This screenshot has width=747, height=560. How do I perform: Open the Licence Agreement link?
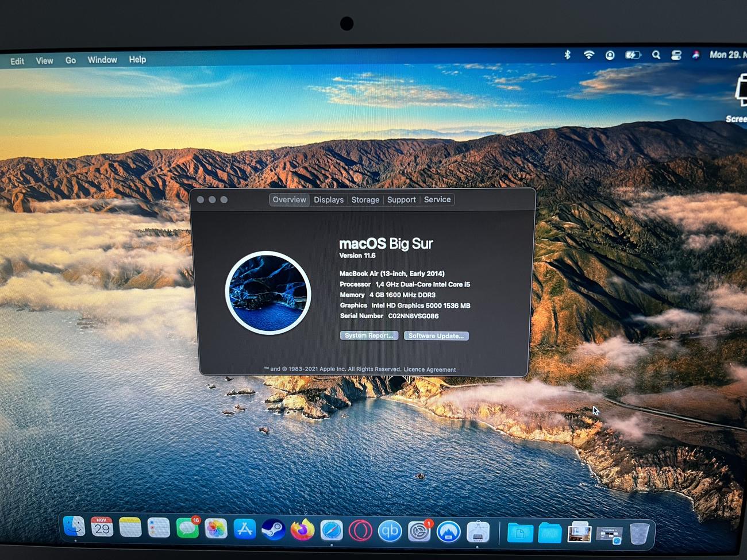tap(430, 370)
